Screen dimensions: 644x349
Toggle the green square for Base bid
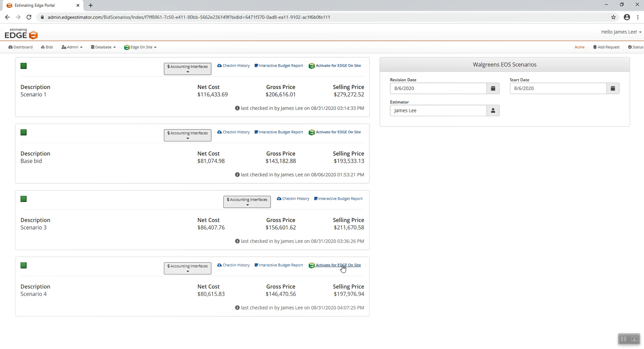(24, 132)
